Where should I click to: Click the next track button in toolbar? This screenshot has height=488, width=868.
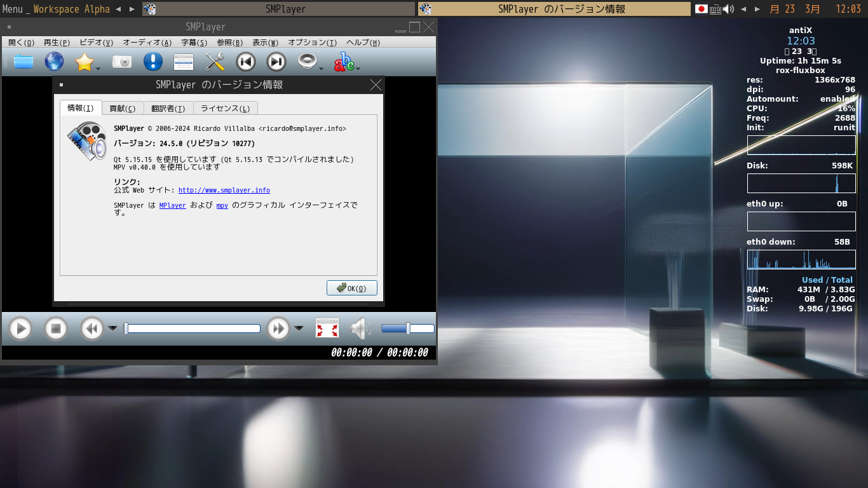tap(276, 62)
